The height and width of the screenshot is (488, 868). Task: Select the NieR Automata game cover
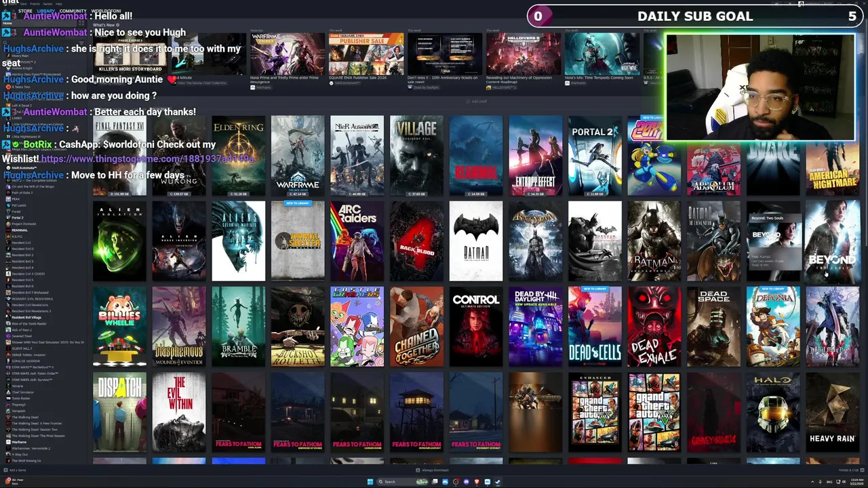(357, 155)
